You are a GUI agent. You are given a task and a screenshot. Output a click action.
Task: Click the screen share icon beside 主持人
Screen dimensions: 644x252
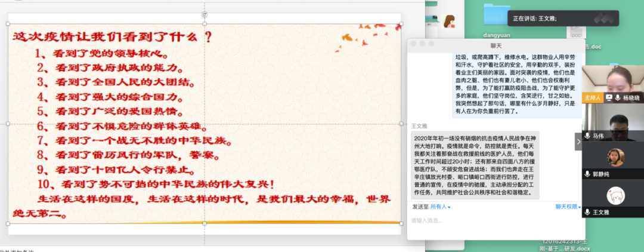point(609,97)
